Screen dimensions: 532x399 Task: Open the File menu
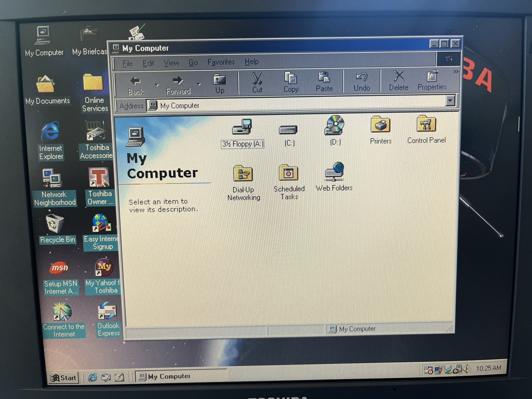point(127,64)
